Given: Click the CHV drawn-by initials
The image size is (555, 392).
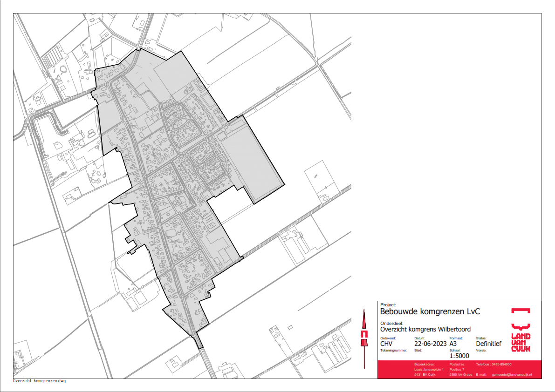Looking at the screenshot, I should coord(388,344).
